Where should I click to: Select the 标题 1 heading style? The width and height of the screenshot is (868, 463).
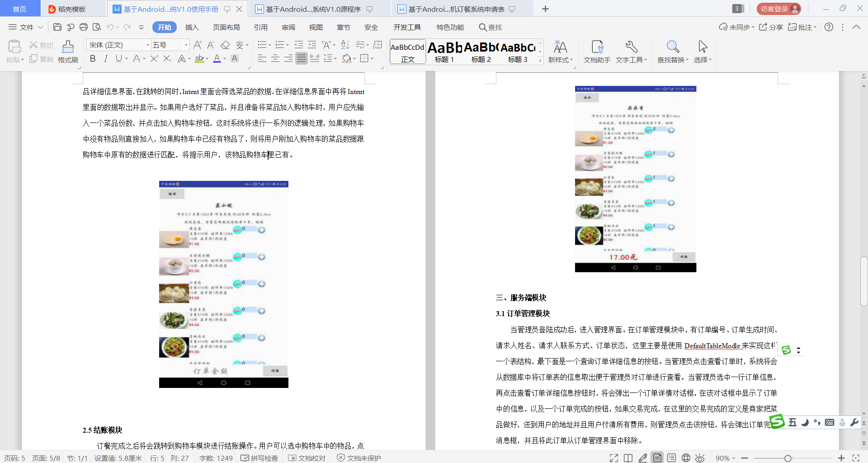(444, 52)
